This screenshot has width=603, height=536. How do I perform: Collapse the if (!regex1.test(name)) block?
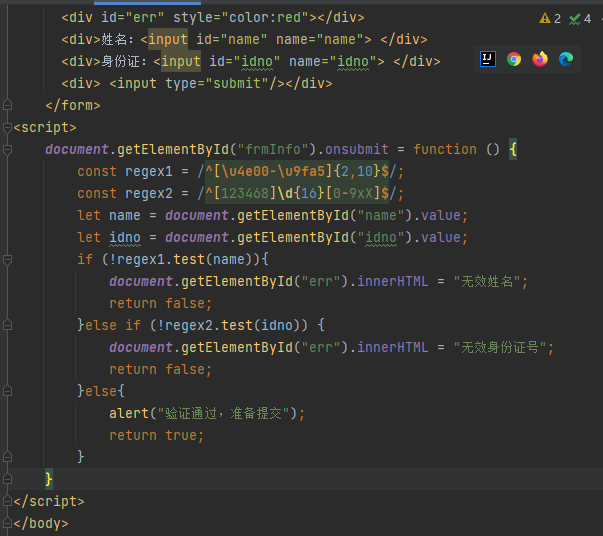click(7, 259)
